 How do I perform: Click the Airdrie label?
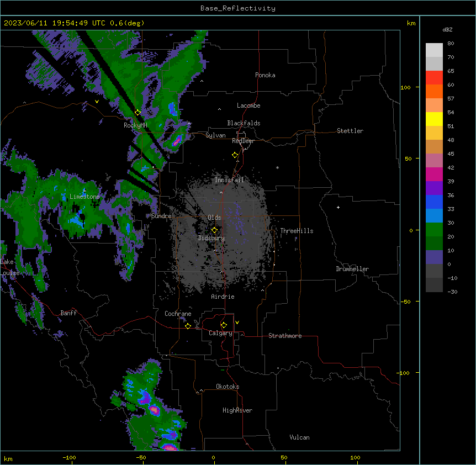coord(223,297)
